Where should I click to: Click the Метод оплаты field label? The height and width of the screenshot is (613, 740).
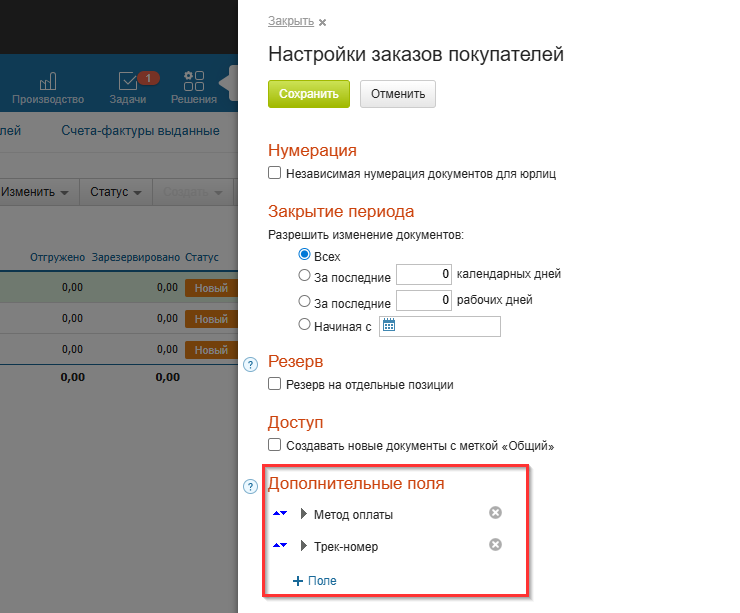[353, 515]
